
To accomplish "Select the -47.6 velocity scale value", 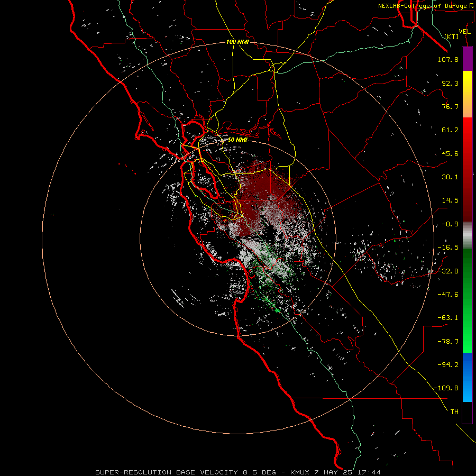I will pos(448,295).
